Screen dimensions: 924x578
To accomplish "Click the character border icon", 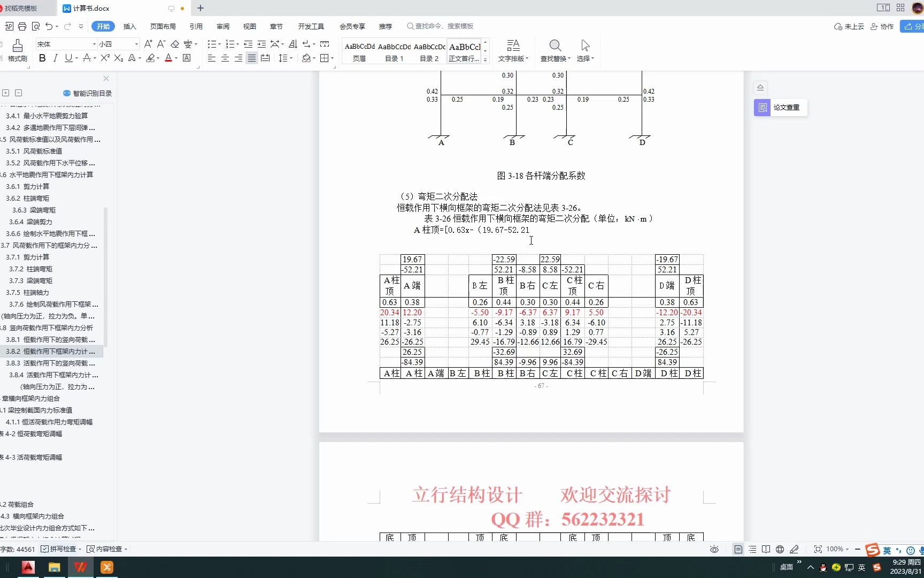I will click(x=187, y=58).
